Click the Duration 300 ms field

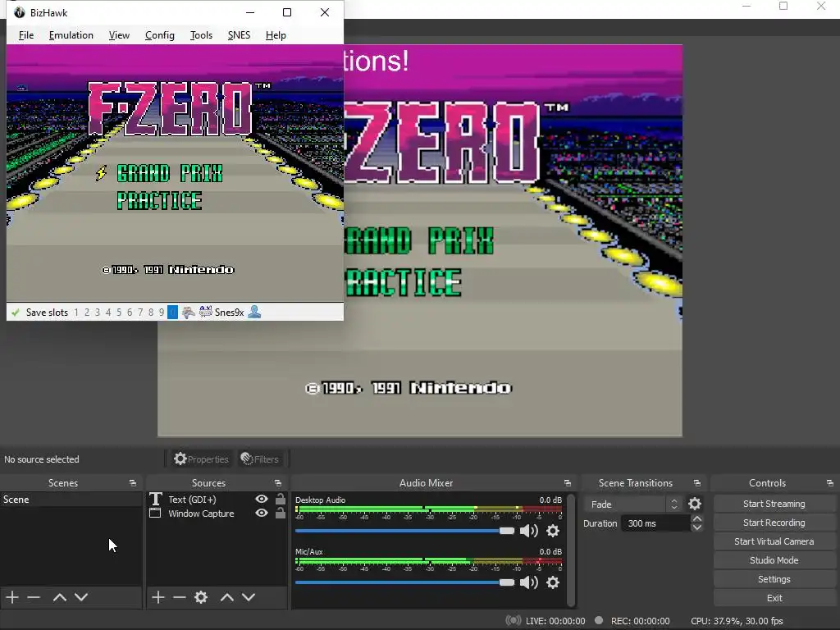point(656,523)
